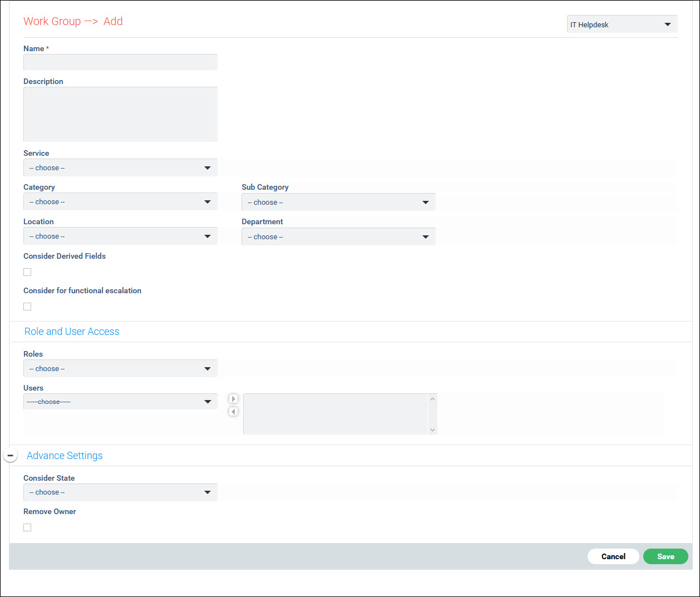700x597 pixels.
Task: Open the Consider State dropdown
Action: [x=120, y=492]
